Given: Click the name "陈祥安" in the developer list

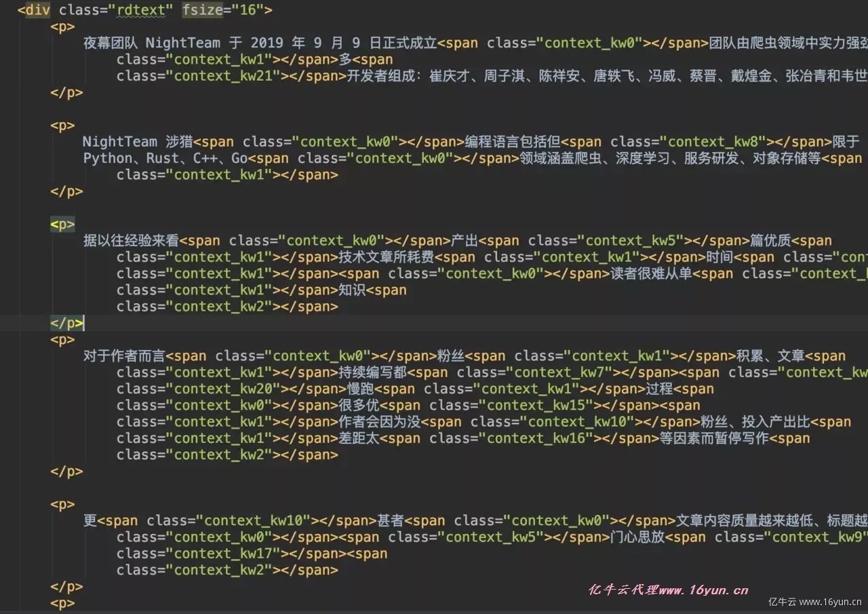Looking at the screenshot, I should (x=559, y=76).
